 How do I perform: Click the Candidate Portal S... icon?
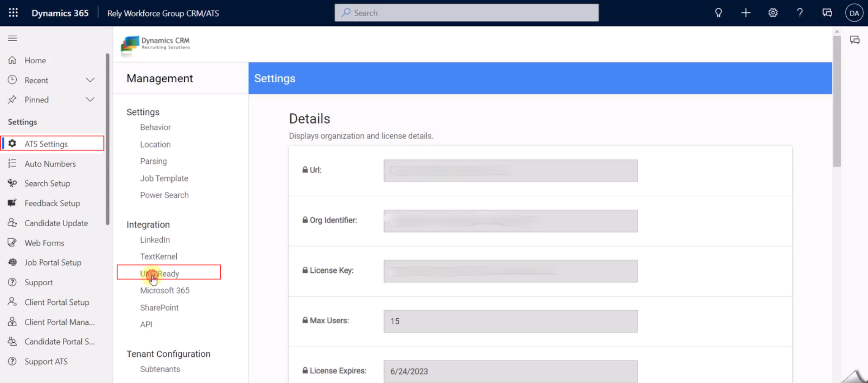coord(12,341)
